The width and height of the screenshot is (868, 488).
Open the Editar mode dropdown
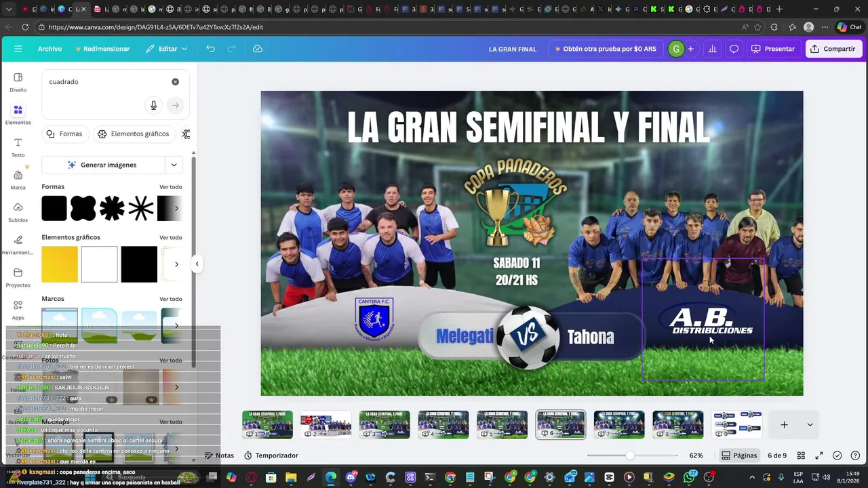click(167, 49)
